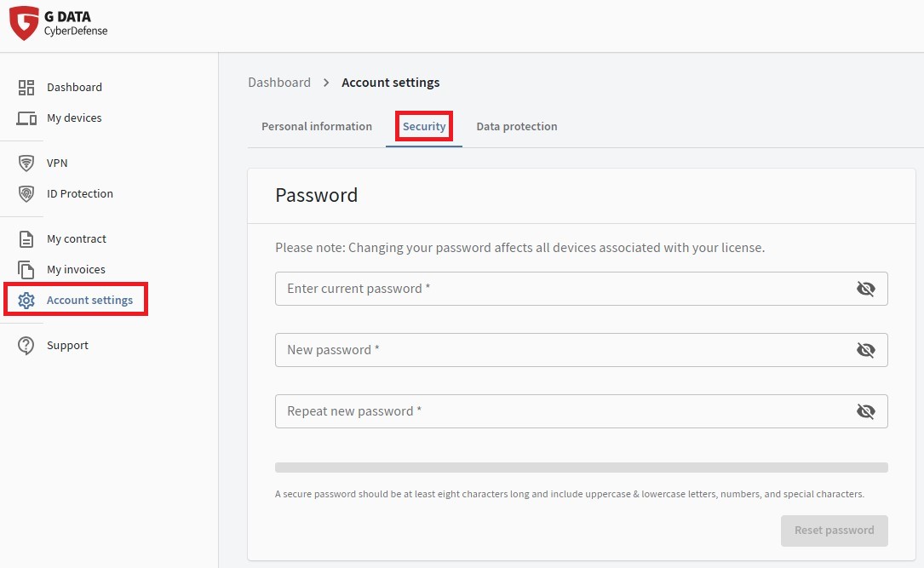Click the Account settings gear icon
This screenshot has width=924, height=568.
click(x=26, y=301)
